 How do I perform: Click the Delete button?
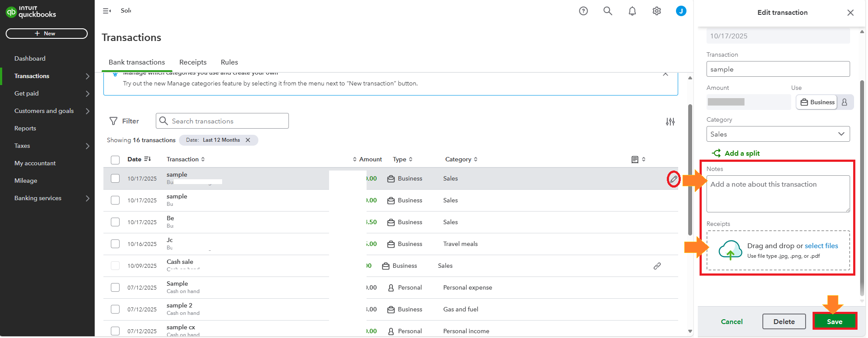784,321
